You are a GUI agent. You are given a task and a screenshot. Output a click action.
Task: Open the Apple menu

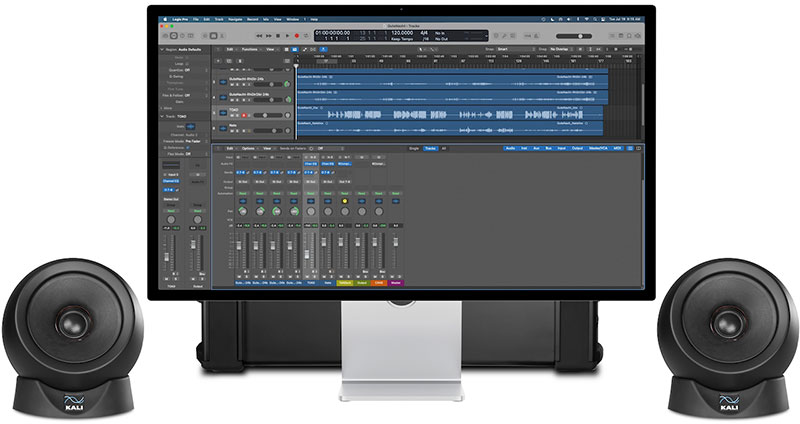[x=165, y=19]
